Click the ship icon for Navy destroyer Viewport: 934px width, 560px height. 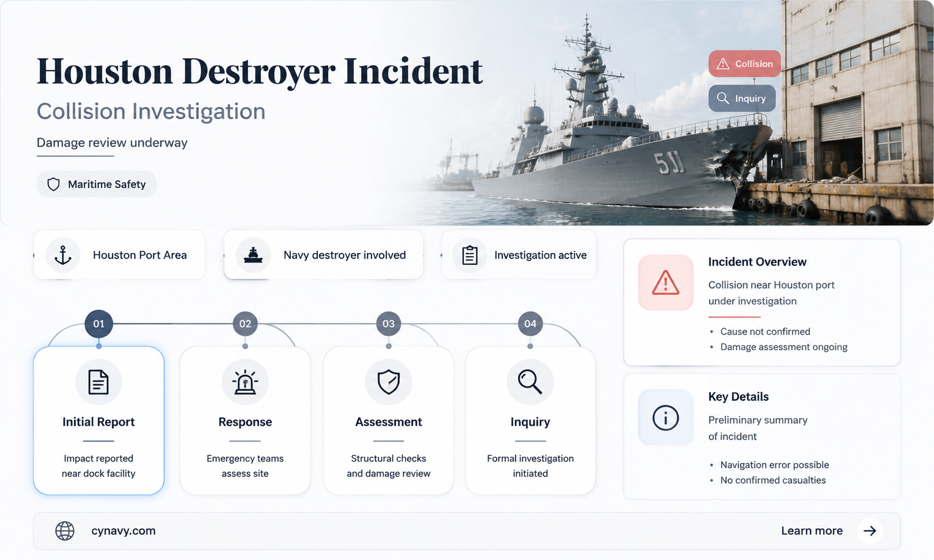click(253, 255)
